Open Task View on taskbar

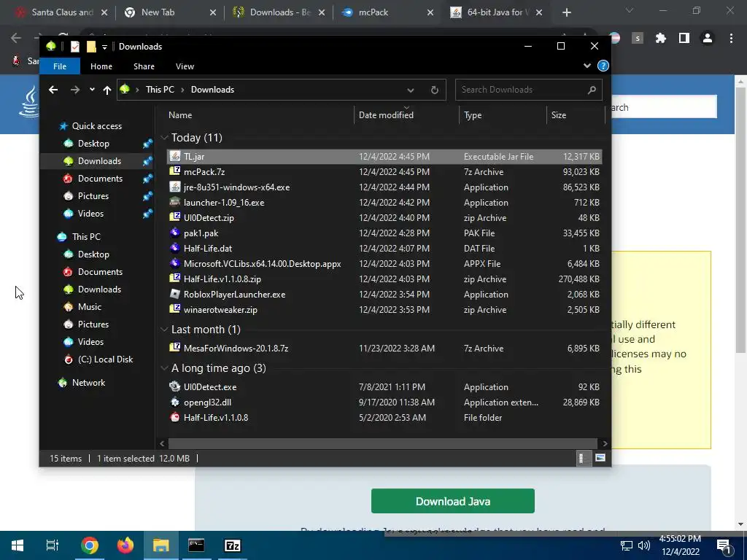click(53, 545)
